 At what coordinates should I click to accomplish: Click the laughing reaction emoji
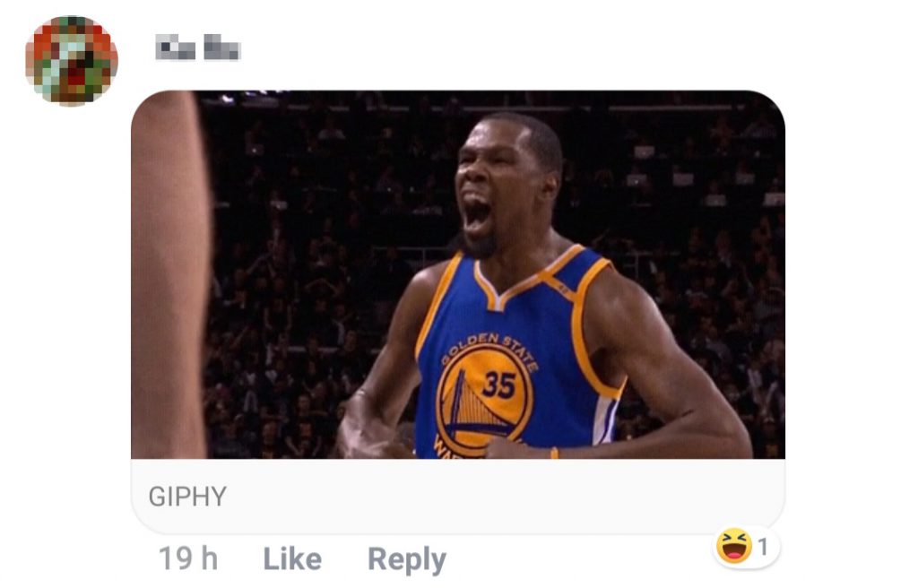coord(733,547)
